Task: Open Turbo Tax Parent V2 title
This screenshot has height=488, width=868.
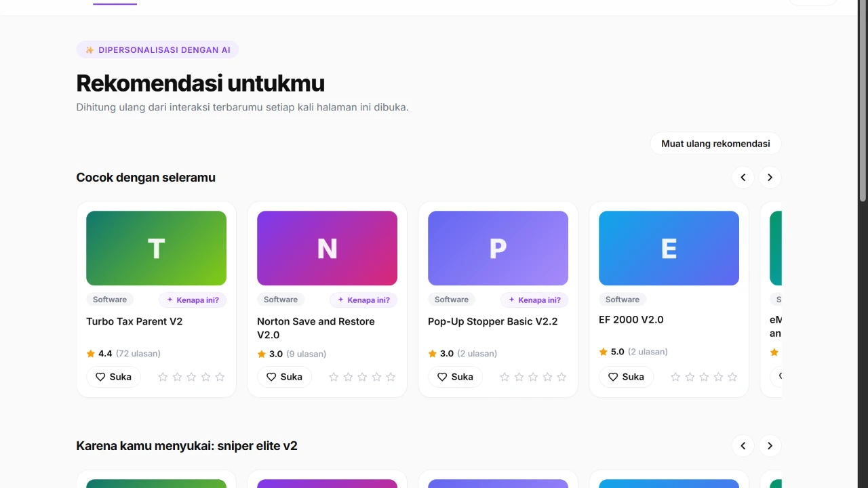Action: (134, 321)
